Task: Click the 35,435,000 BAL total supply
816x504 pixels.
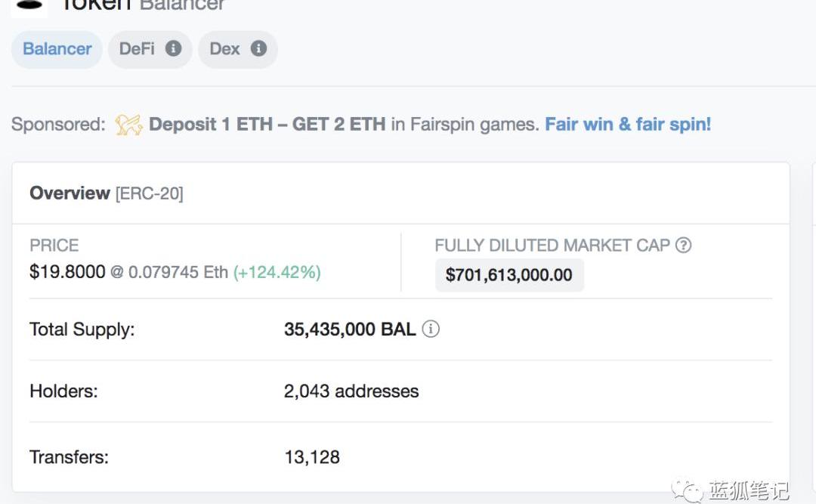Action: (349, 329)
